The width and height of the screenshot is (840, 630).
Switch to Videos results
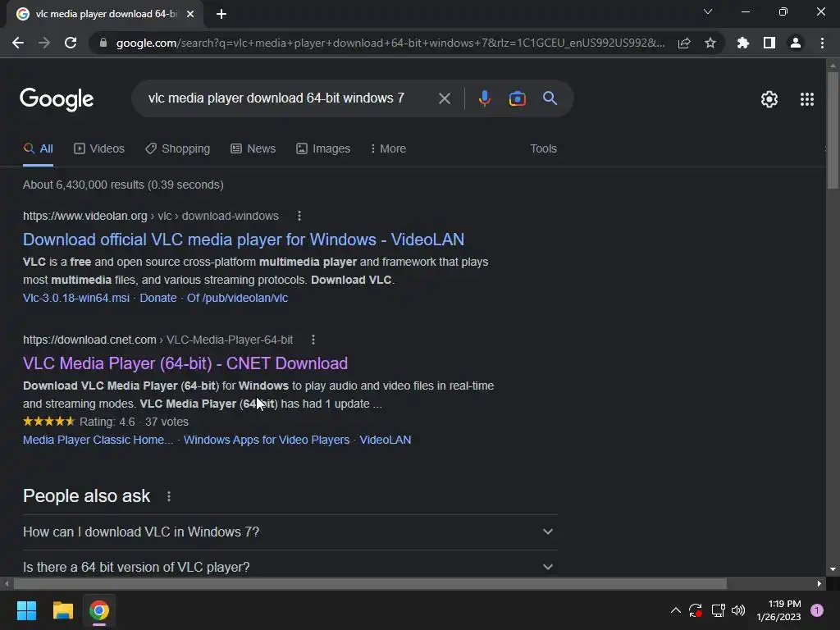point(99,149)
